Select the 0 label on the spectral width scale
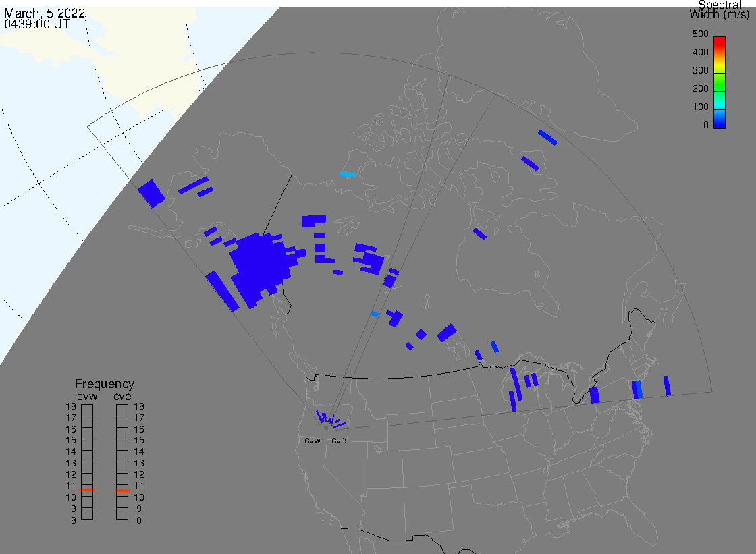The width and height of the screenshot is (756, 554). pyautogui.click(x=706, y=126)
